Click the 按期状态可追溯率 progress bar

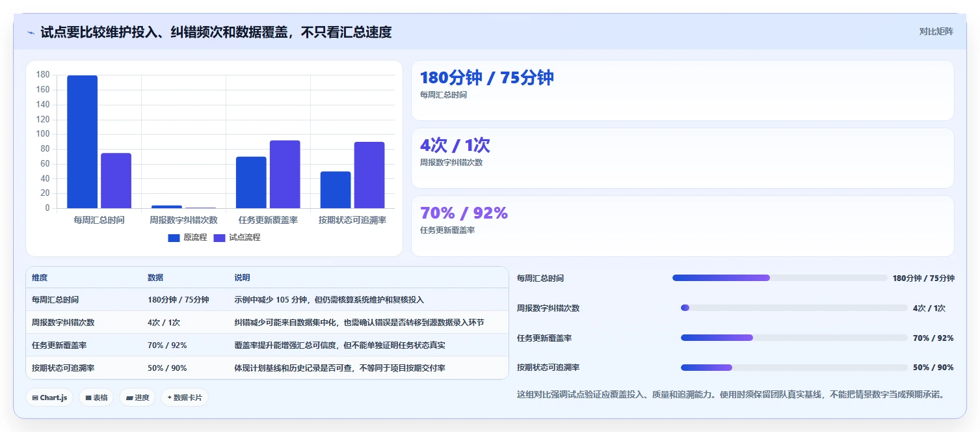coord(794,368)
